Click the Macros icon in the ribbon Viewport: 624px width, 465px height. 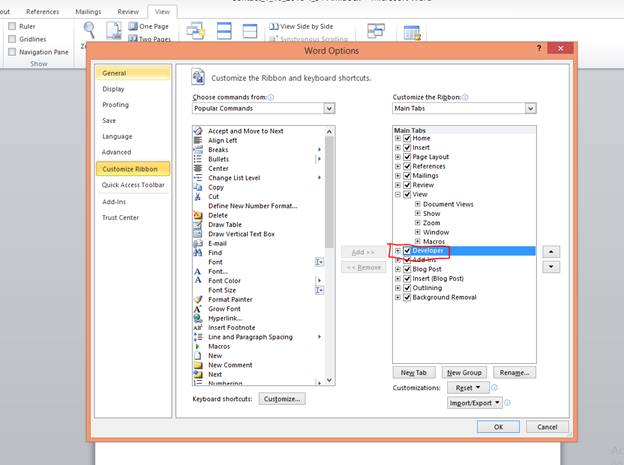[x=412, y=33]
